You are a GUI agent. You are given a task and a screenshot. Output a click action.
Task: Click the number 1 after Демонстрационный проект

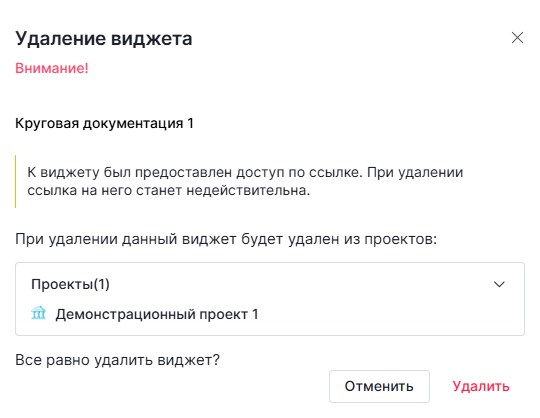pos(255,314)
